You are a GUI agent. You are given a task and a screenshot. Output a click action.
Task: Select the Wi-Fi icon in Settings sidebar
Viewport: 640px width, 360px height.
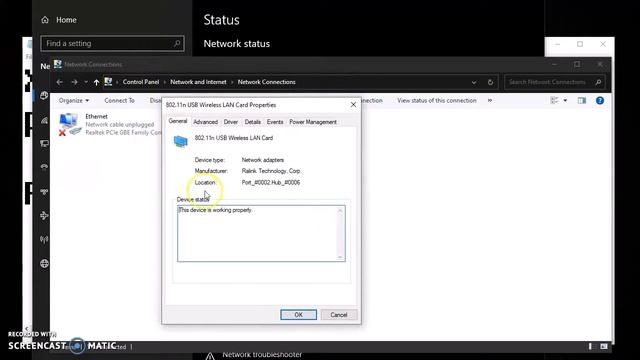tap(44, 120)
